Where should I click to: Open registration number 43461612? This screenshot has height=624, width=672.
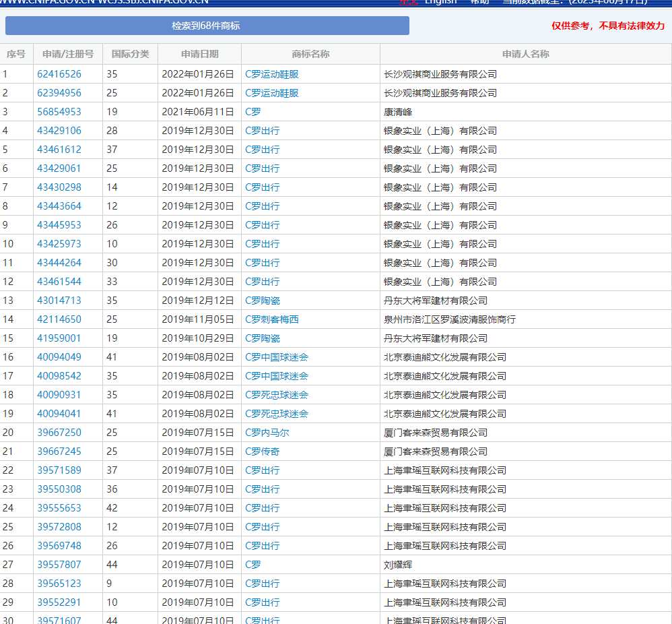(59, 150)
